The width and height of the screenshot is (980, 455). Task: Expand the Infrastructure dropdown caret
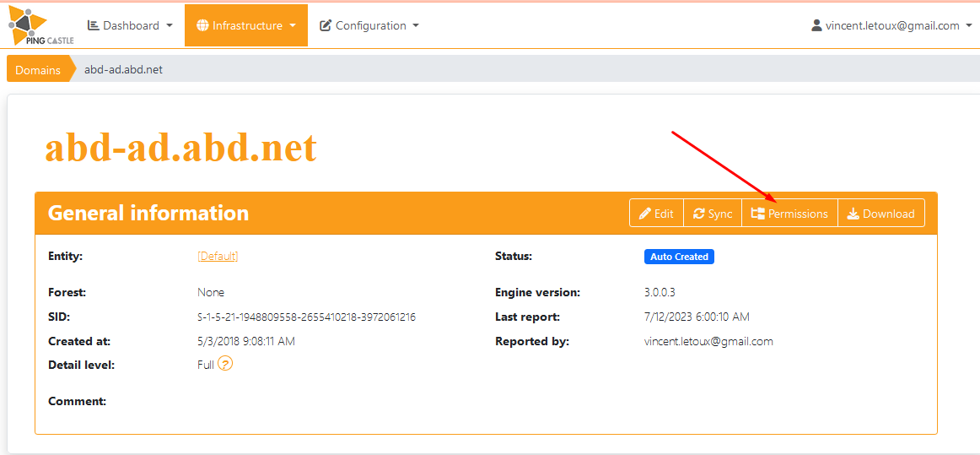[x=293, y=26]
